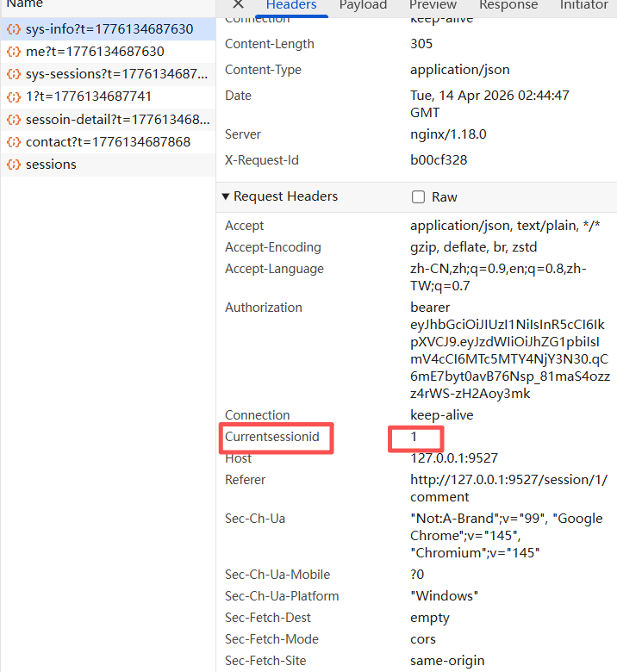Click the icon next to sessoin-detail request
This screenshot has width=617, height=672.
[x=14, y=119]
